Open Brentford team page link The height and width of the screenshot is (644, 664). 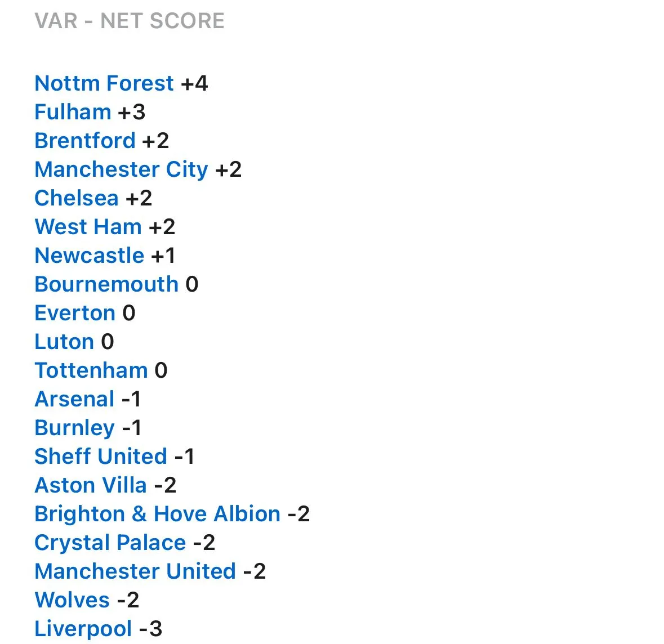[85, 141]
